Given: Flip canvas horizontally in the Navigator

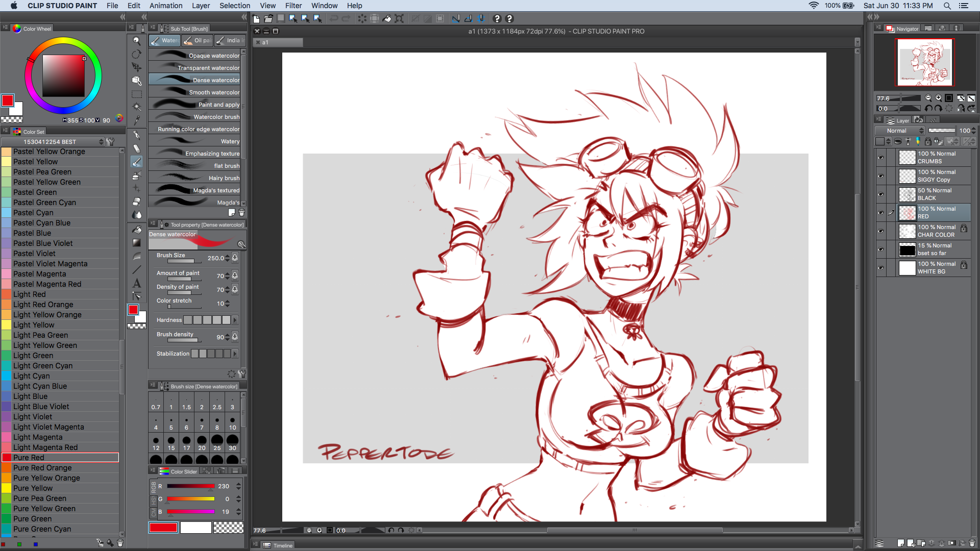Looking at the screenshot, I should pyautogui.click(x=961, y=108).
